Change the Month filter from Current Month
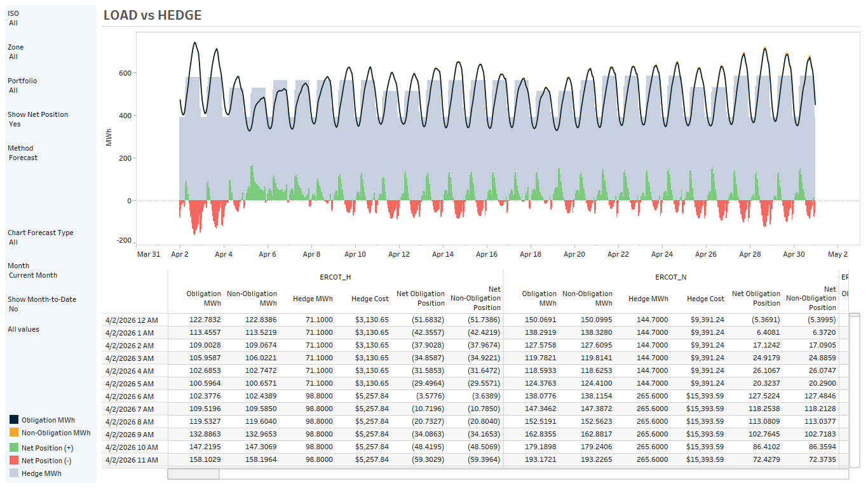This screenshot has width=868, height=488. (33, 275)
